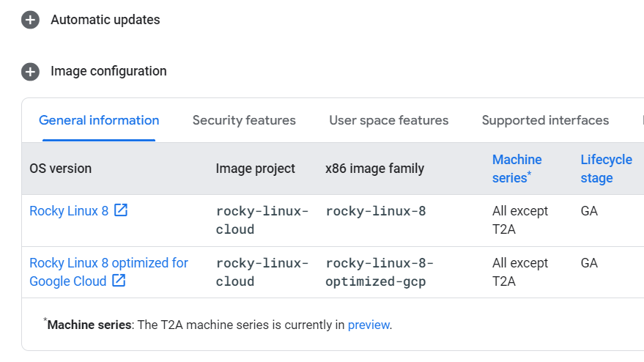Click the OS version column header
Image resolution: width=644 pixels, height=362 pixels.
coord(60,169)
